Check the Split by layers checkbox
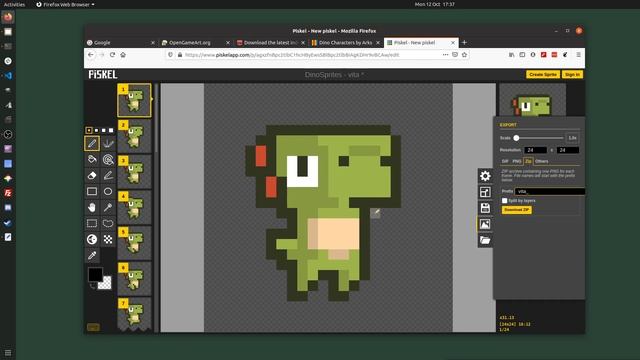The width and height of the screenshot is (640, 360). 504,201
